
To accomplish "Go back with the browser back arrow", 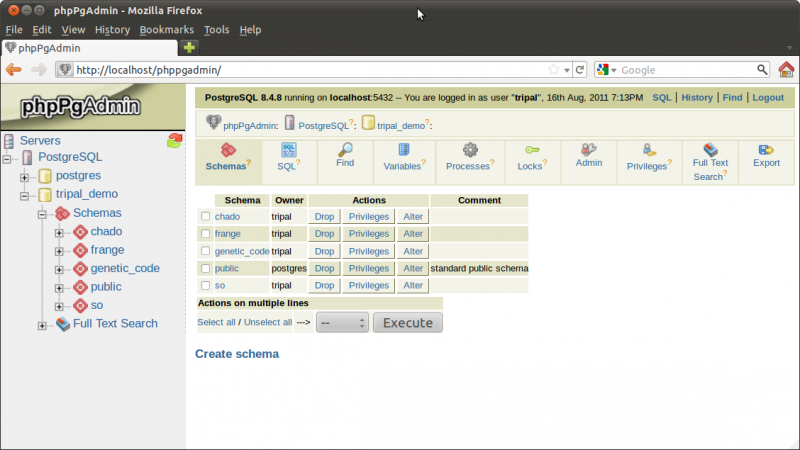I will point(14,69).
